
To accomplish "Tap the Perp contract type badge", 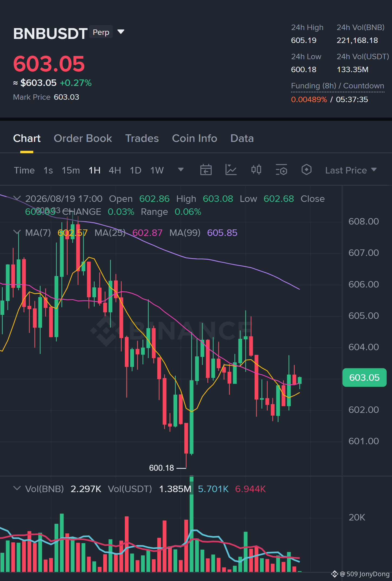I will (x=101, y=32).
